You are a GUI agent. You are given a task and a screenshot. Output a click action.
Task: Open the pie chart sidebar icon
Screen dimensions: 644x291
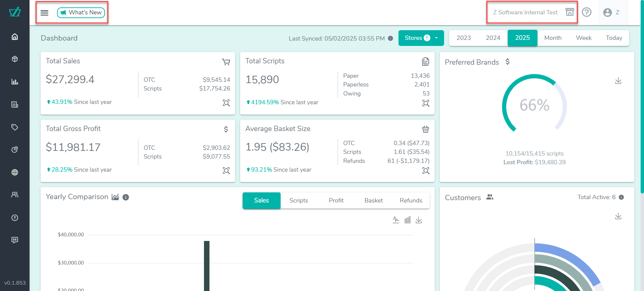click(15, 150)
